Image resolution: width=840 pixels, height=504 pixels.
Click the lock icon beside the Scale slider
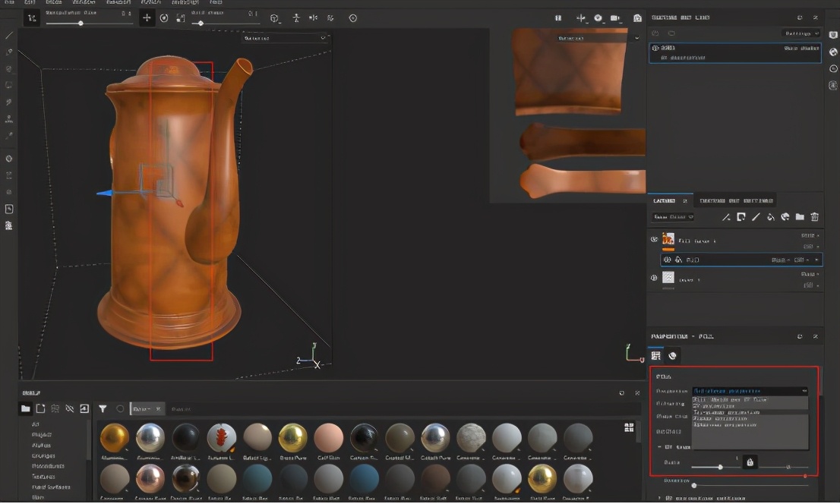tap(750, 461)
